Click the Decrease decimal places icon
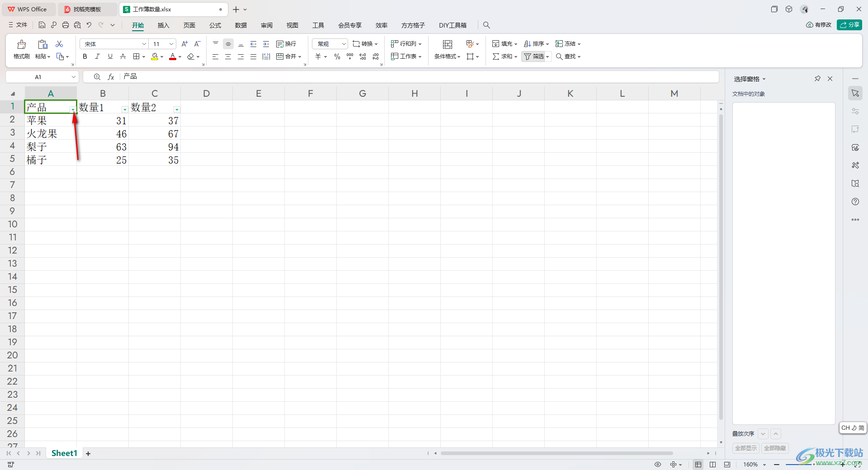 click(376, 56)
